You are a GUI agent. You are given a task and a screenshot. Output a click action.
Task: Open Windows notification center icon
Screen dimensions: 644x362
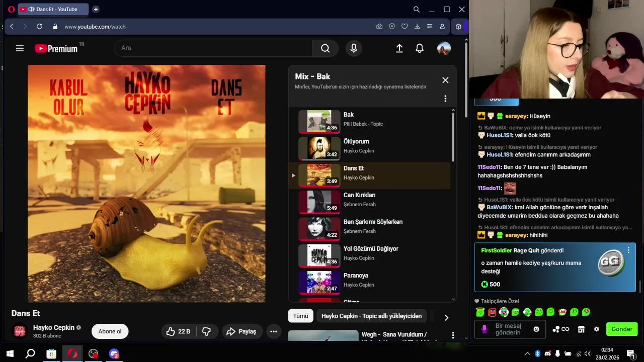630,353
